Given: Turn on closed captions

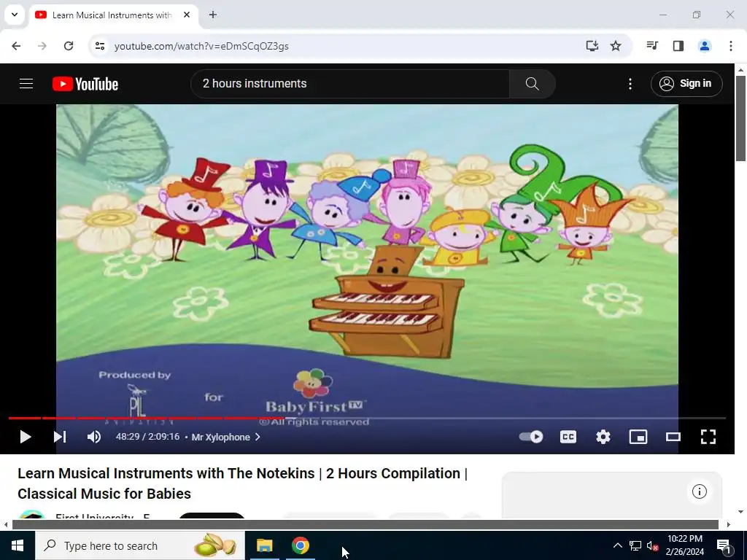Looking at the screenshot, I should click(x=568, y=437).
